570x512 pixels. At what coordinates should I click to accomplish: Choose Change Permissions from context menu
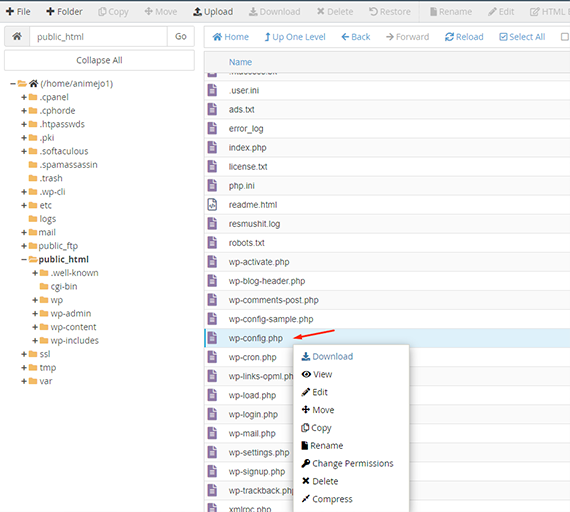pos(347,463)
